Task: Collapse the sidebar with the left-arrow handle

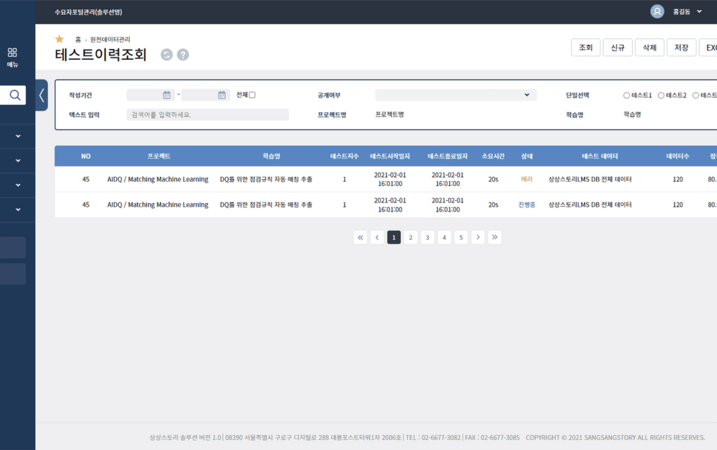Action: click(42, 95)
